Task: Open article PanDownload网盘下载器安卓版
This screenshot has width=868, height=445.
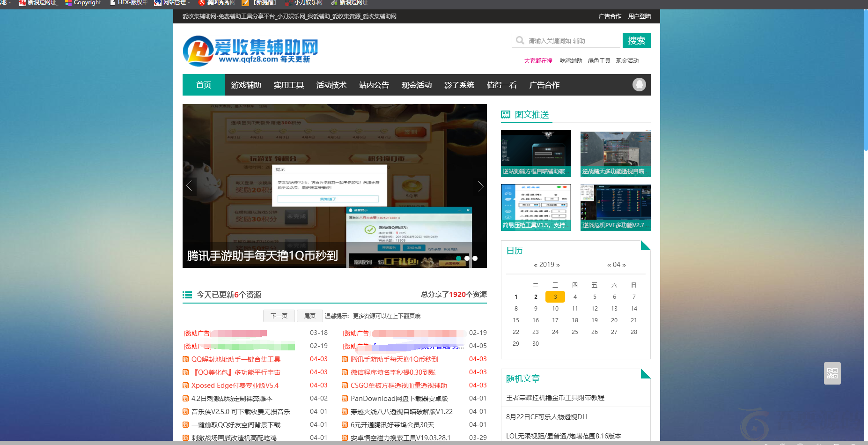Action: pos(399,399)
